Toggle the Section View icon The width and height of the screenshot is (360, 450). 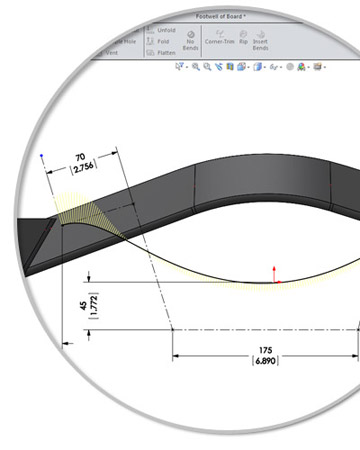pyautogui.click(x=230, y=67)
